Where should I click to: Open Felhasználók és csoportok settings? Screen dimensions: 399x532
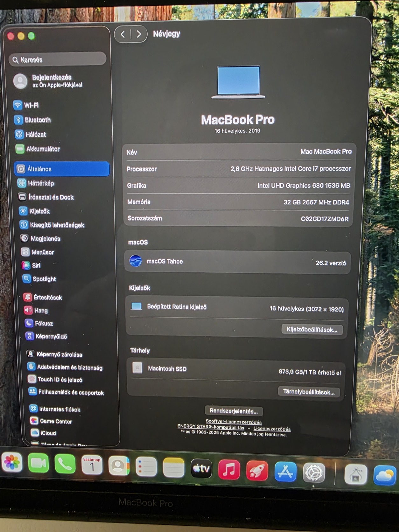pos(66,392)
